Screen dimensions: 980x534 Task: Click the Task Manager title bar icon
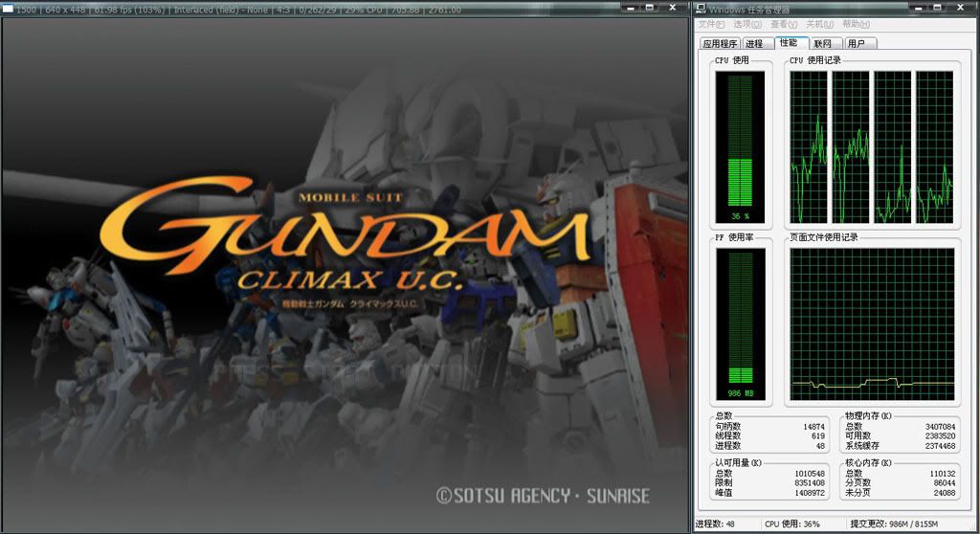701,8
